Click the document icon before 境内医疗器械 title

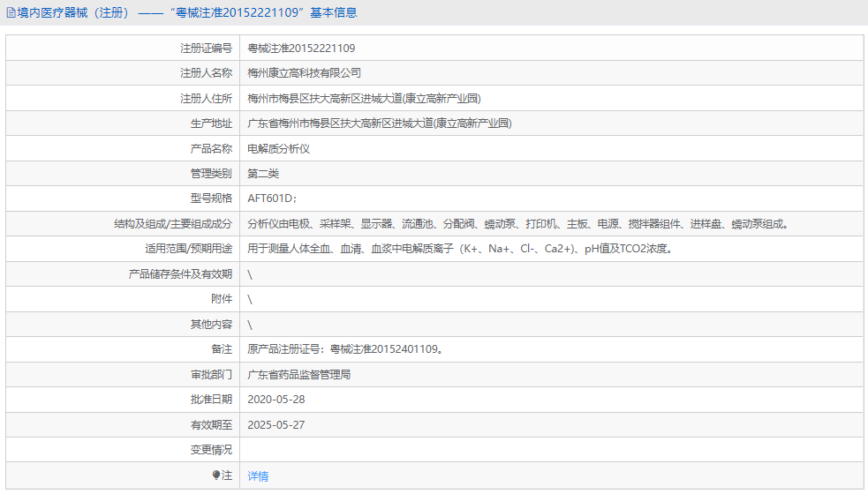pos(11,12)
